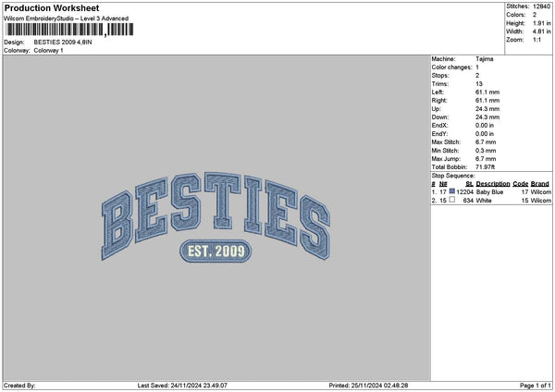Click the Stops value 2

[477, 76]
